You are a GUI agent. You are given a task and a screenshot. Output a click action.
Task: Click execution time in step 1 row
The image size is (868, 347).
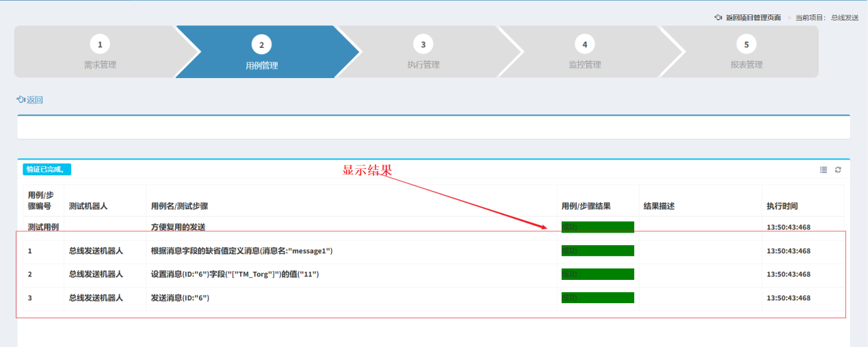(x=789, y=251)
